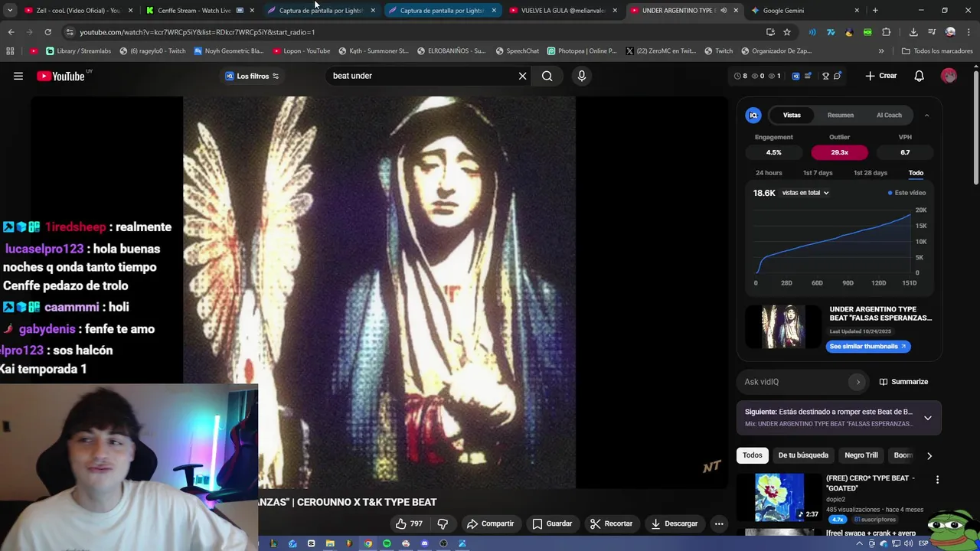Open Spotify from the taskbar
The width and height of the screenshot is (980, 551).
point(387,543)
